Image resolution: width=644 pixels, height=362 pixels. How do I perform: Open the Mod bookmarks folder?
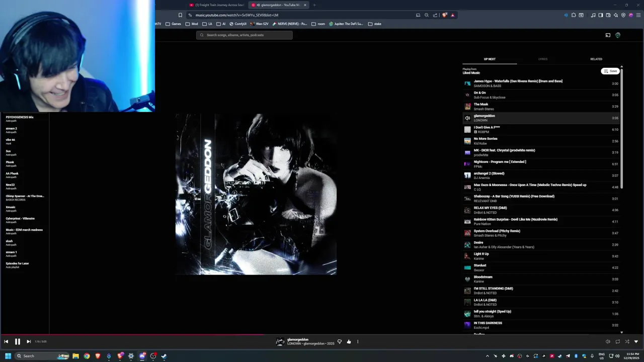coord(192,24)
